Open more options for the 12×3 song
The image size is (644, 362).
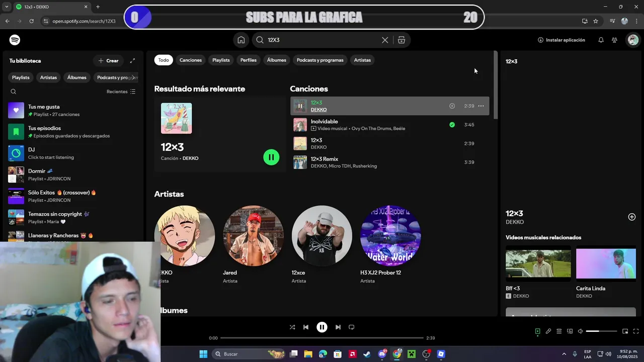[x=481, y=106]
